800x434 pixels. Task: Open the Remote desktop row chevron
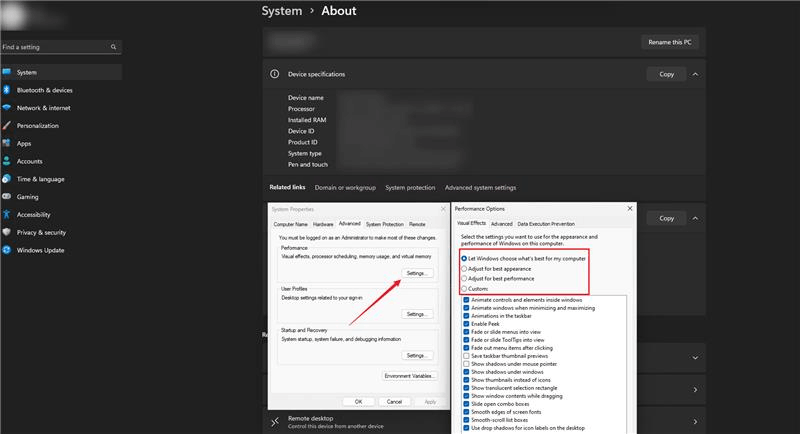[x=695, y=422]
